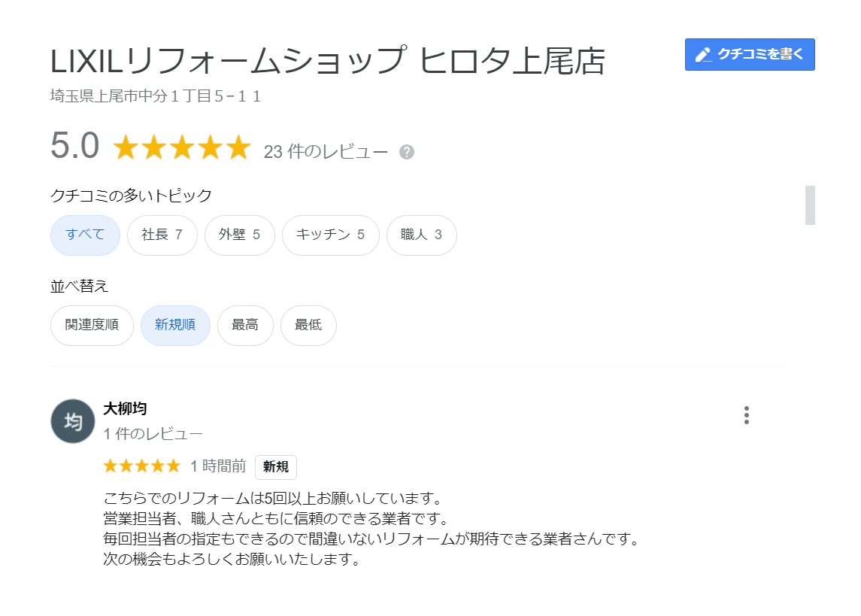Select the すべて topic filter
The width and height of the screenshot is (861, 616).
(x=85, y=235)
